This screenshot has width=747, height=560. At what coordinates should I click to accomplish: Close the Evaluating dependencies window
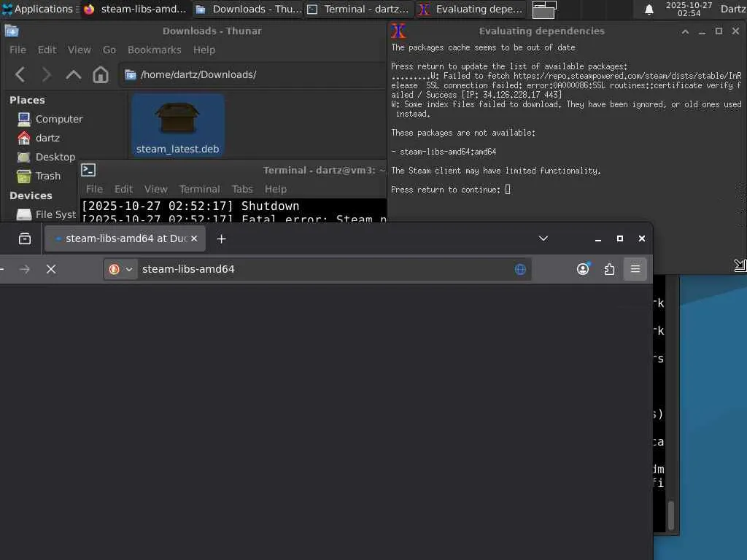click(x=735, y=31)
